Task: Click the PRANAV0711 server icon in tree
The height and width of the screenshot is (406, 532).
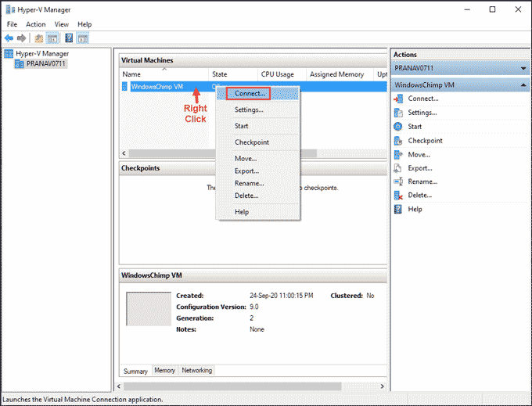Action: click(x=20, y=64)
